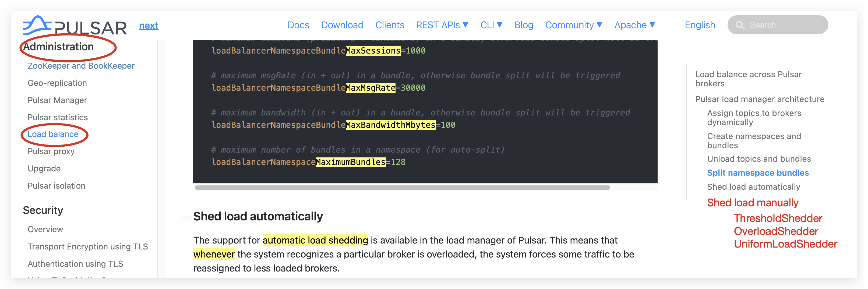Change language from English
The width and height of the screenshot is (868, 289).
pos(700,25)
